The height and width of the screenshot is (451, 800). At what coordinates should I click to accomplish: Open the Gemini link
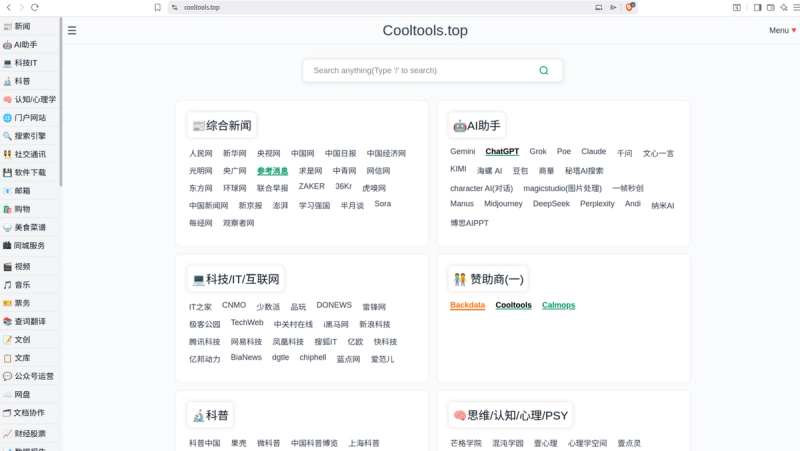pos(463,152)
